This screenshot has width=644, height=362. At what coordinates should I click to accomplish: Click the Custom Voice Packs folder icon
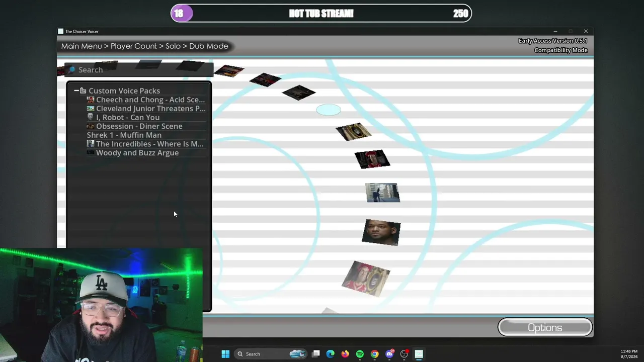click(x=83, y=90)
